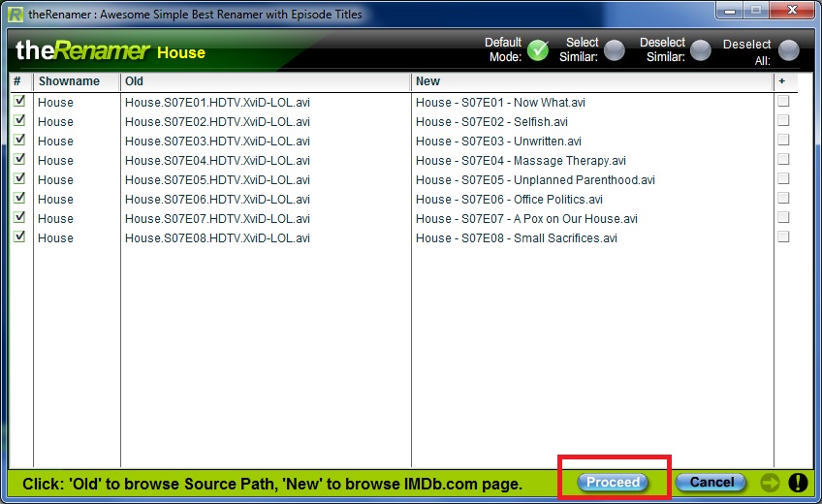
Task: Uncheck the left checkbox for House.S07E06
Action: click(19, 198)
